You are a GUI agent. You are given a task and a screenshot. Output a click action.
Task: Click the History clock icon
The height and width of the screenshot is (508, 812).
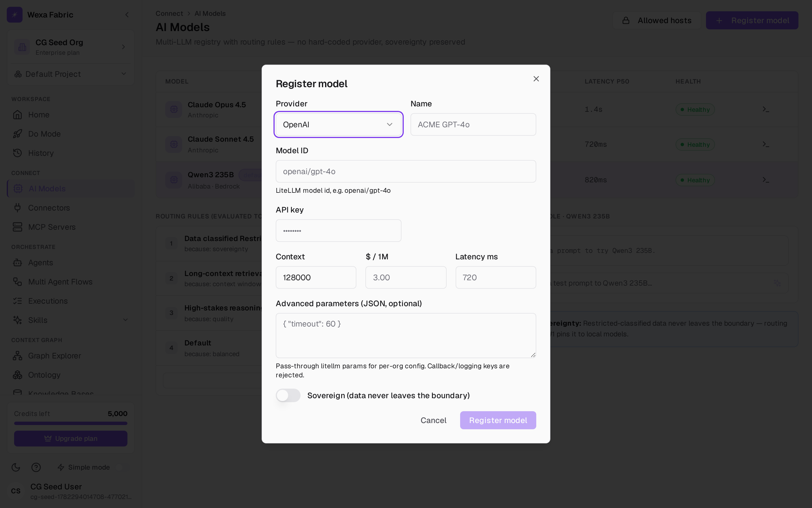17,153
